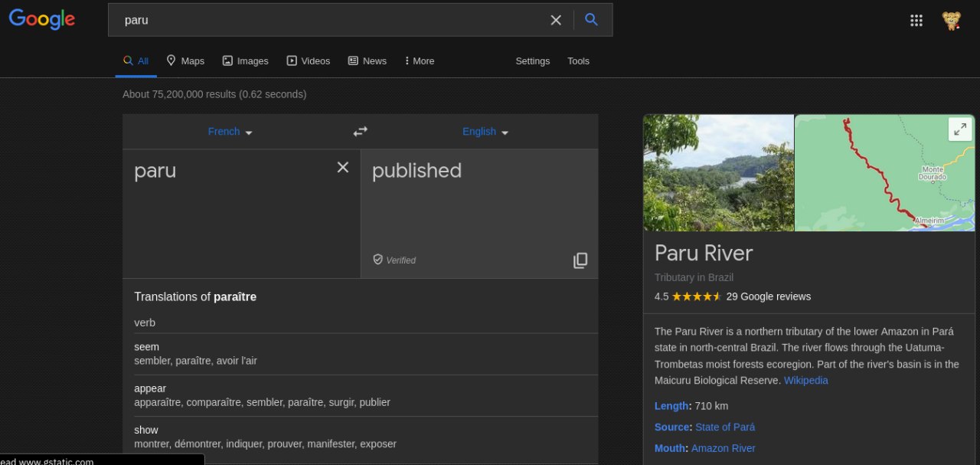The width and height of the screenshot is (980, 465).
Task: Switch to the Images tab
Action: (245, 61)
